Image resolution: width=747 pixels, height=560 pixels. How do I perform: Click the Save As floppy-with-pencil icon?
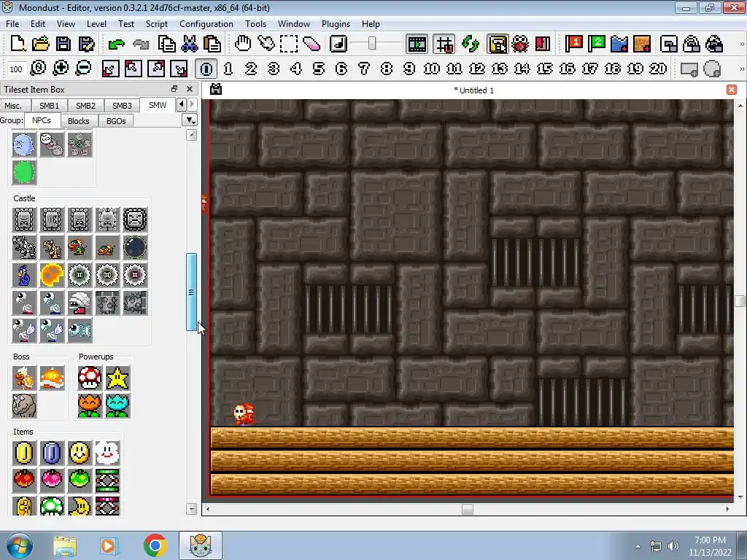86,44
